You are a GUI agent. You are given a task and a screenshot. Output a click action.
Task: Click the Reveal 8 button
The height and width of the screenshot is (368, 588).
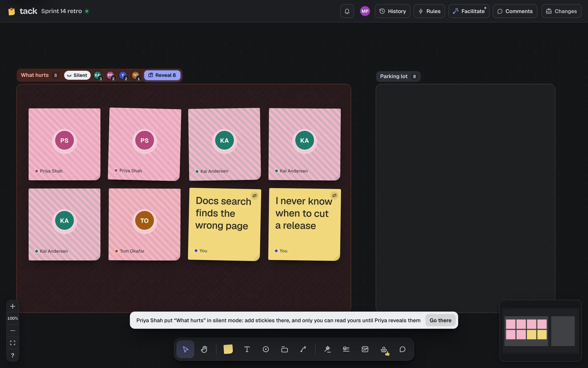[x=162, y=75]
